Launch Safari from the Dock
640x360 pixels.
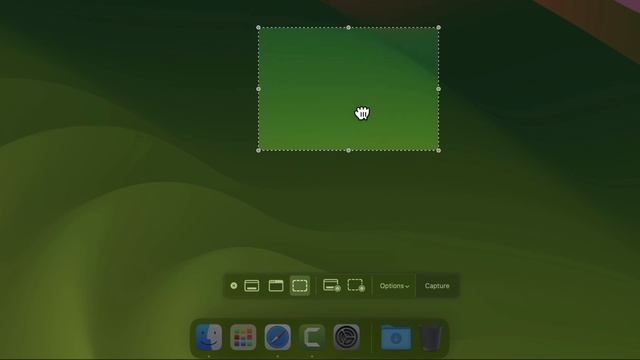pyautogui.click(x=278, y=337)
